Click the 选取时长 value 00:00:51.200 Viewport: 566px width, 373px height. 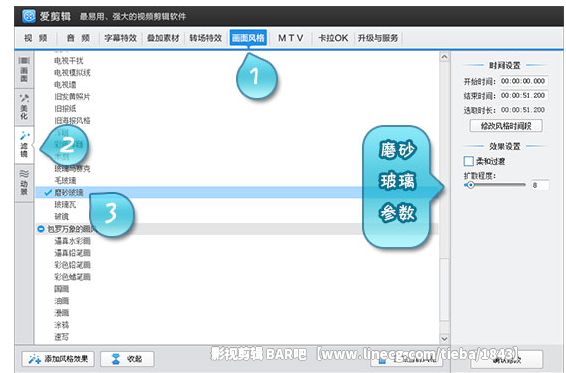pyautogui.click(x=523, y=110)
